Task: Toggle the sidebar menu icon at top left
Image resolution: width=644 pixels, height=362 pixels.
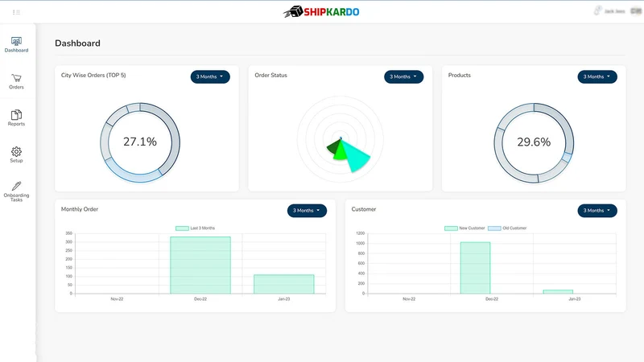Action: pos(16,12)
